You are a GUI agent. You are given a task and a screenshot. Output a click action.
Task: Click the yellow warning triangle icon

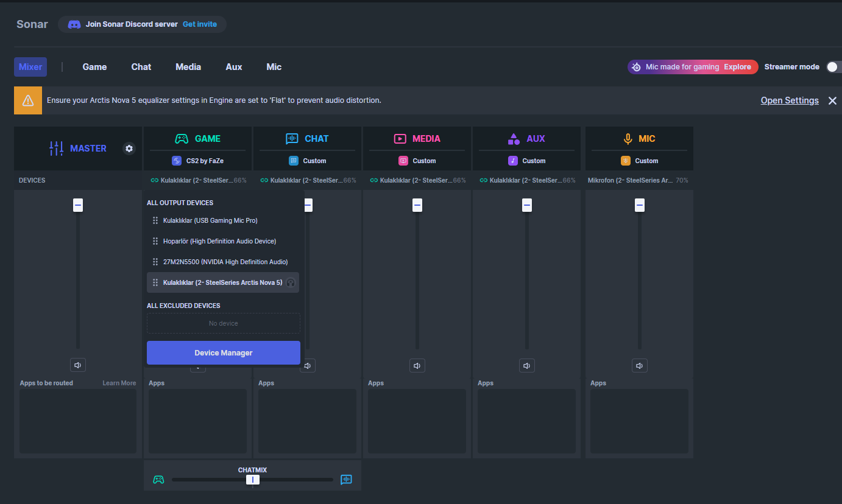(28, 100)
